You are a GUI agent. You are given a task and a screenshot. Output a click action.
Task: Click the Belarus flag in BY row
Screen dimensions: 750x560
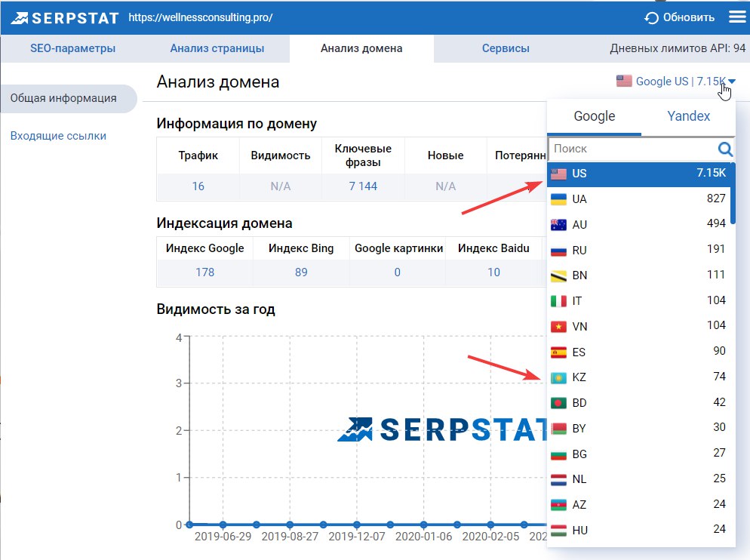click(558, 429)
